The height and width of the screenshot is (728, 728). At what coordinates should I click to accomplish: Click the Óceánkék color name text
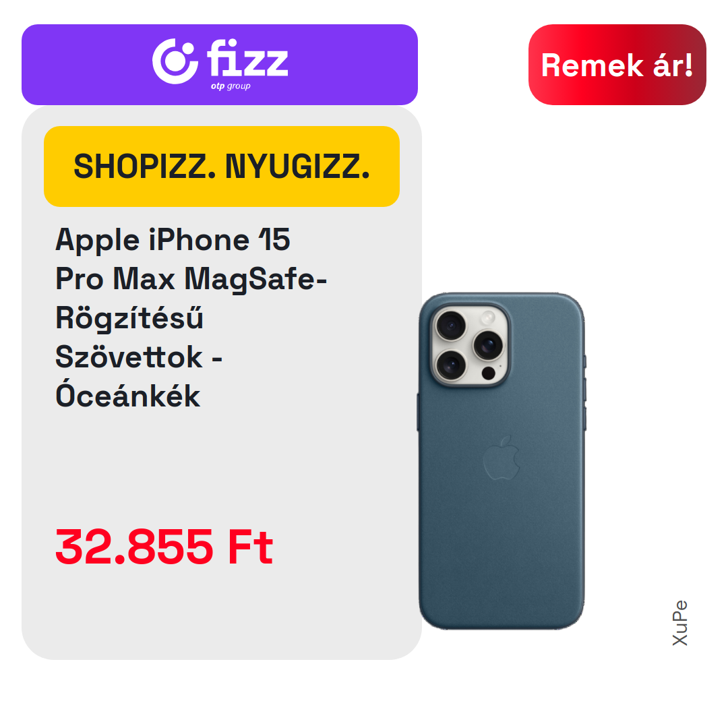coord(127,396)
